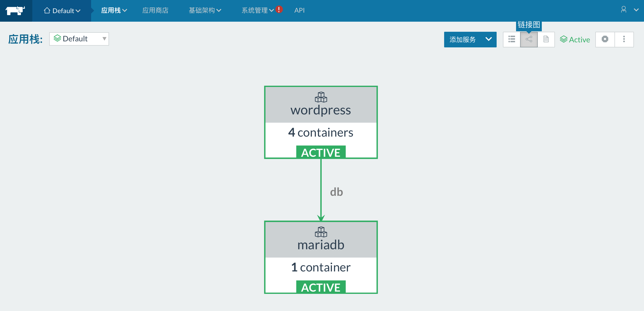The width and height of the screenshot is (644, 311).
Task: Click the mariadb 1 container text
Action: [x=321, y=267]
